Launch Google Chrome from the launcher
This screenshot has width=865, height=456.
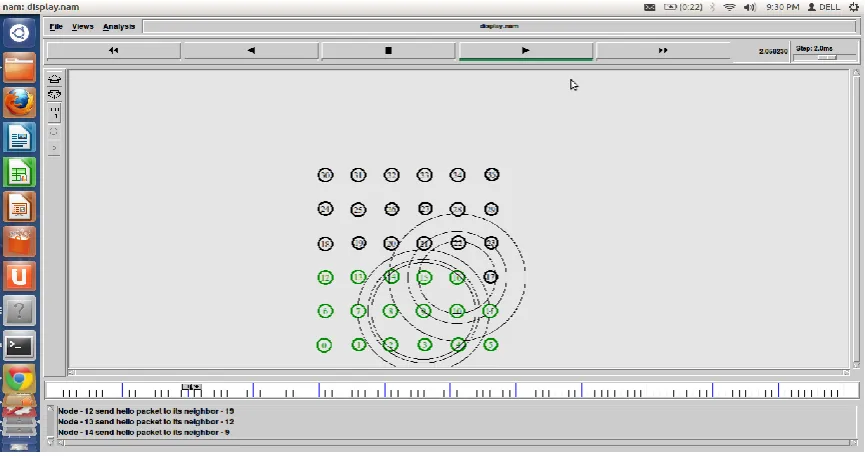[x=19, y=380]
